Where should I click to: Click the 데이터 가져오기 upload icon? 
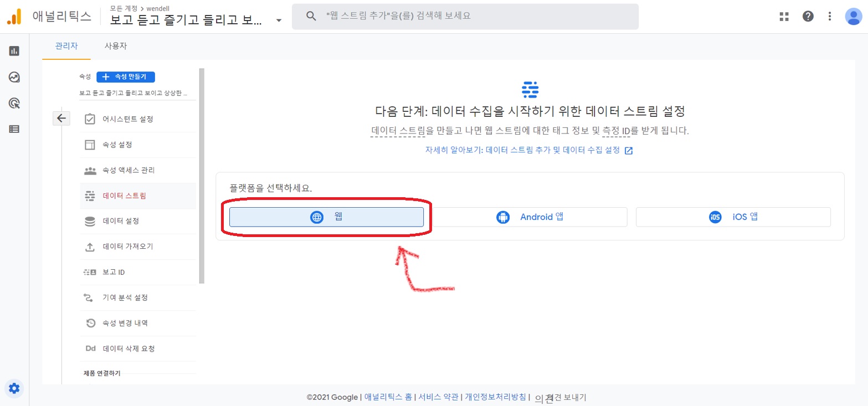coord(90,246)
